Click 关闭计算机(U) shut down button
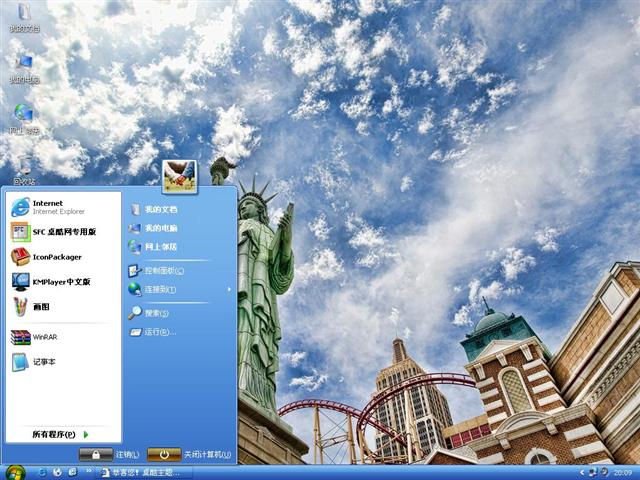 tap(189, 454)
